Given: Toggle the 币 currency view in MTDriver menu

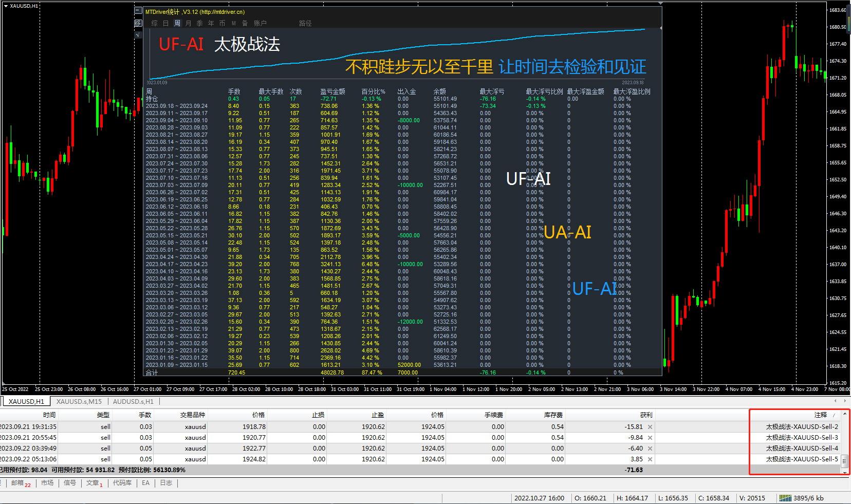Looking at the screenshot, I should click(x=222, y=23).
